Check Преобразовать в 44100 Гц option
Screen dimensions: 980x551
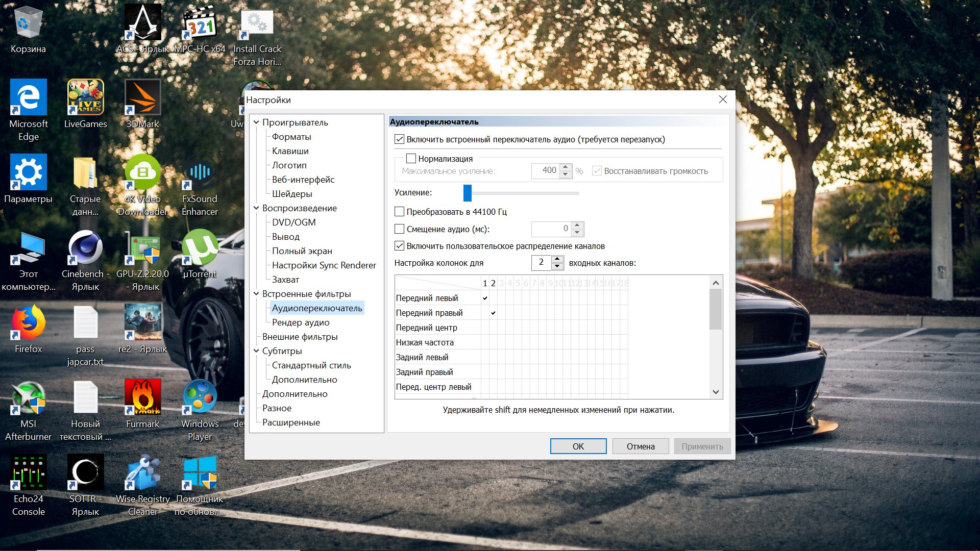click(400, 212)
